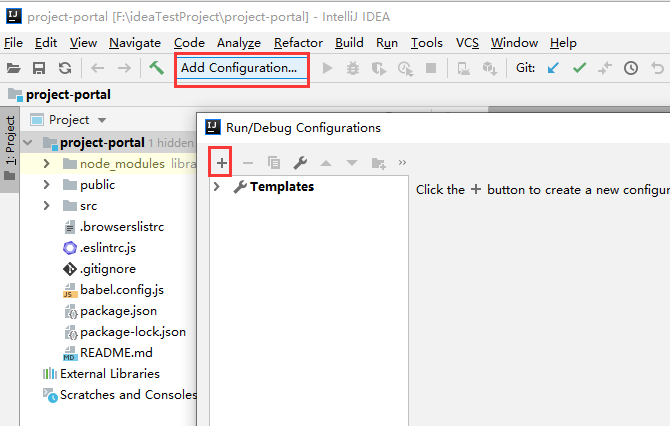Expand the src folder

click(47, 206)
